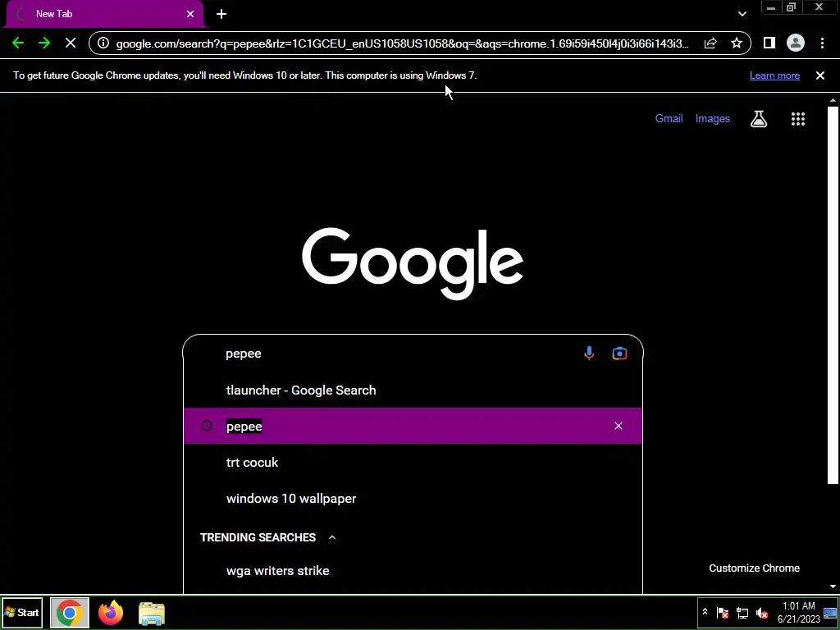Search by image camera icon
Screen dimensions: 840x630
tap(620, 354)
